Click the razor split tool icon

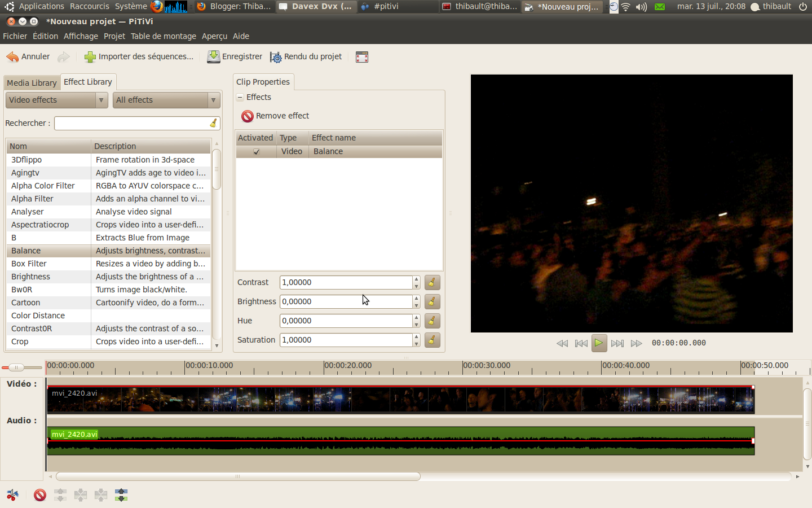click(12, 495)
